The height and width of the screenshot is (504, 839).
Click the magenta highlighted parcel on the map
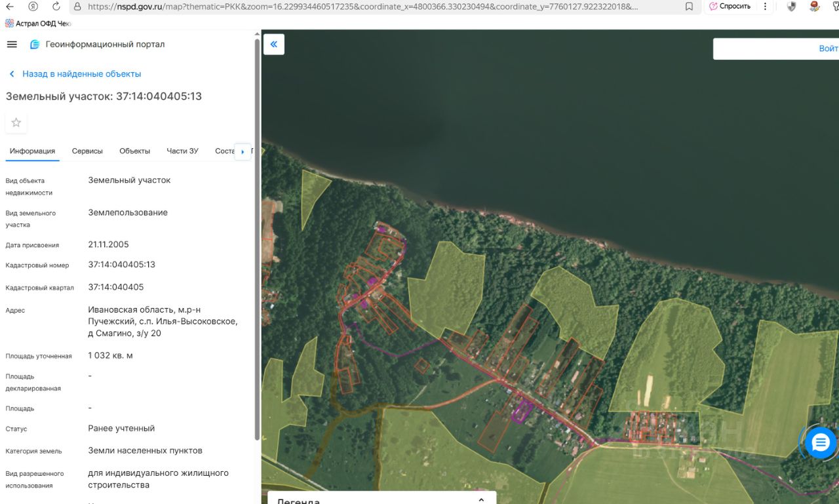pos(522,410)
